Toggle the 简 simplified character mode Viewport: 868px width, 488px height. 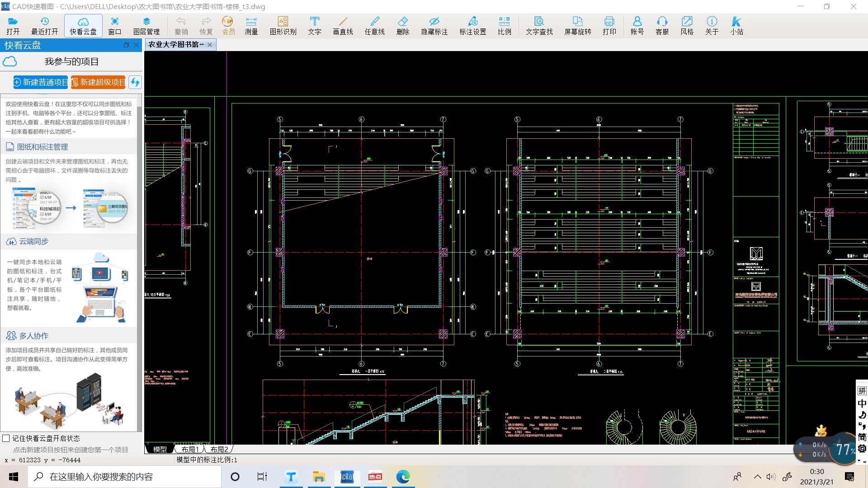point(862,437)
